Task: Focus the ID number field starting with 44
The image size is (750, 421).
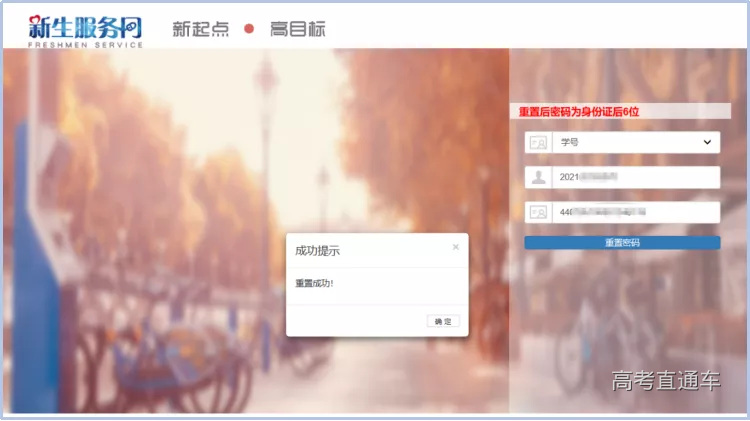Action: click(x=636, y=212)
